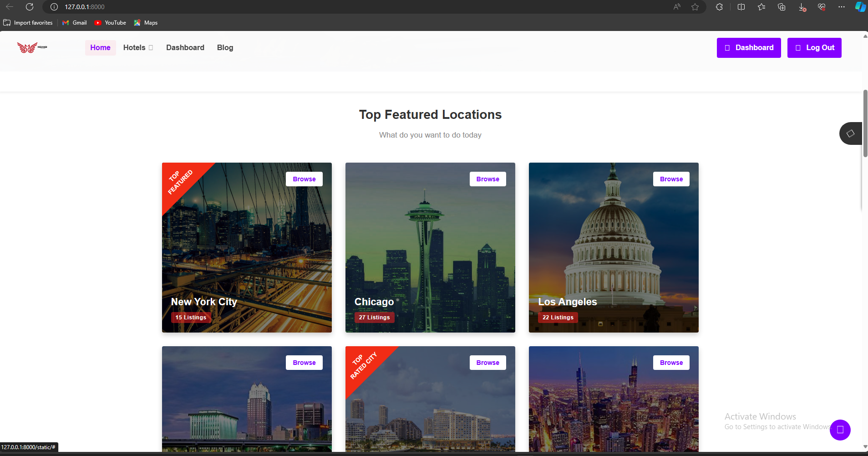868x456 pixels.
Task: Open browser extensions icon
Action: [719, 7]
